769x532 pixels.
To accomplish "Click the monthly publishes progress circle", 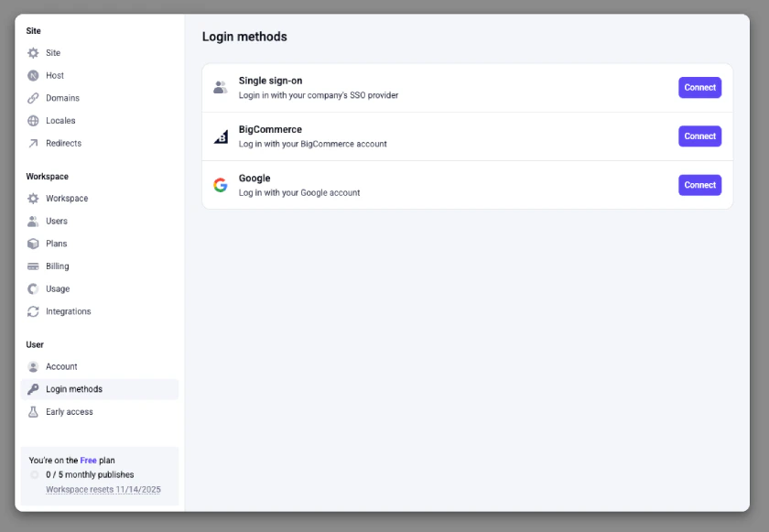I will 36,474.
